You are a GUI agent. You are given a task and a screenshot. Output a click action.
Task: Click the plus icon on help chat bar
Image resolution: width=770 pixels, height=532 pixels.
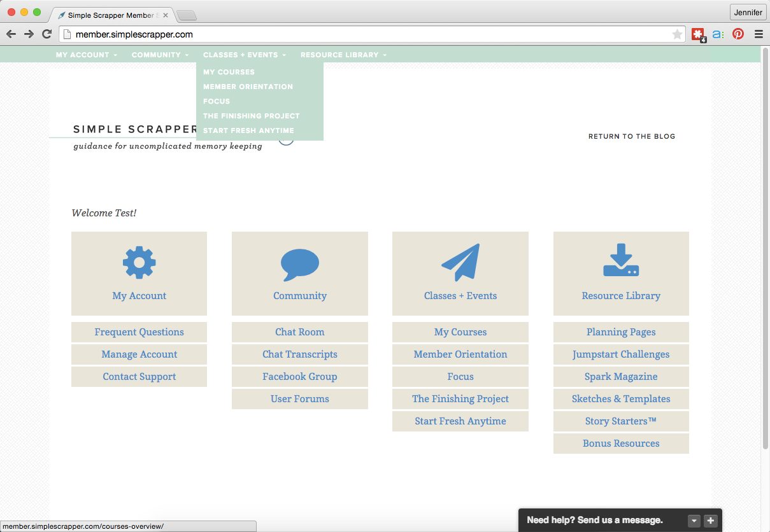click(x=711, y=521)
